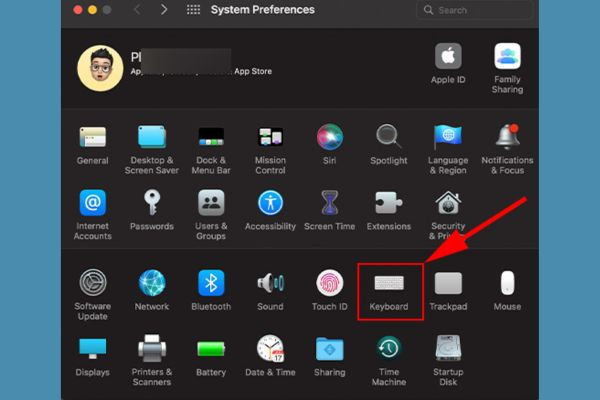Screen dimensions: 600x400
Task: Go back with the left arrow
Action: click(x=137, y=10)
